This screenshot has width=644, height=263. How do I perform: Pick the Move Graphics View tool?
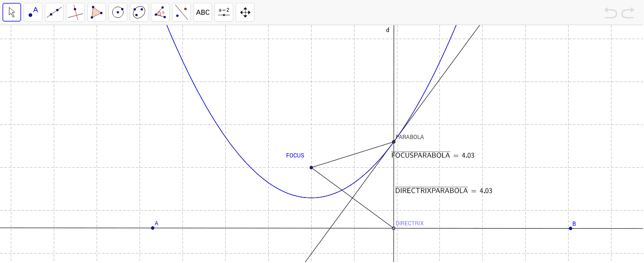pyautogui.click(x=245, y=12)
